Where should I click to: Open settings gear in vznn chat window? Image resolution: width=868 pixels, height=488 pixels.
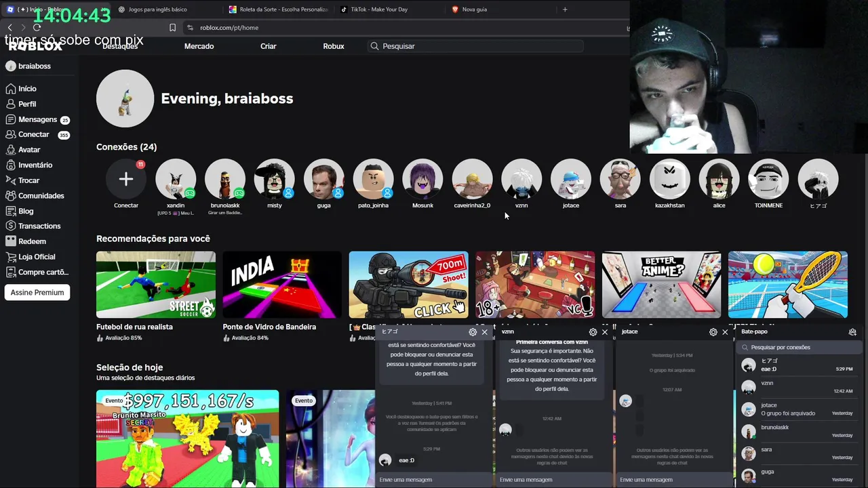tap(593, 332)
